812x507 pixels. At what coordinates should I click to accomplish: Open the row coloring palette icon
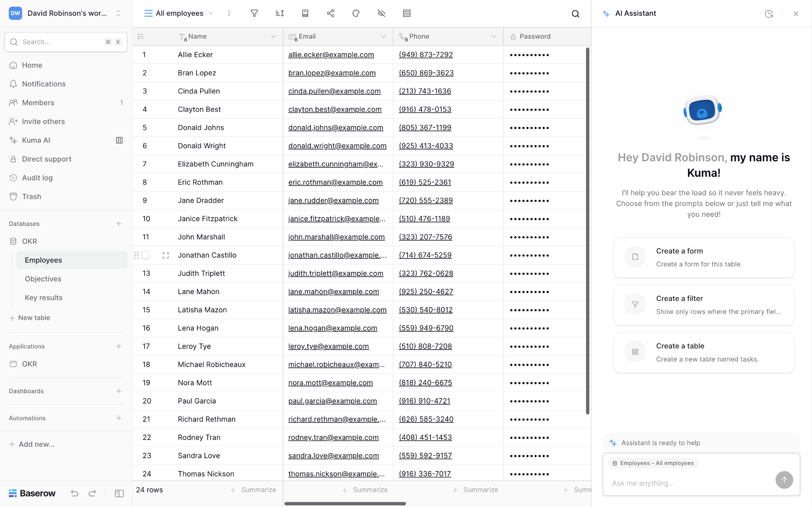(356, 13)
